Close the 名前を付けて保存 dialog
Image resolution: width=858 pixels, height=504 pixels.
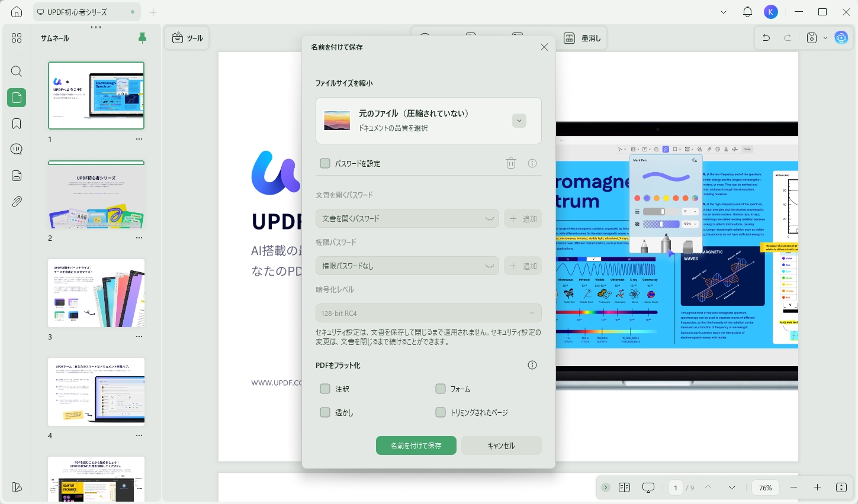(544, 47)
